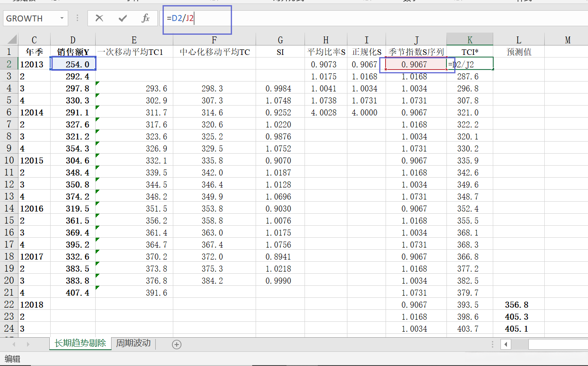
Task: Click the TCI* header cell
Action: [470, 52]
